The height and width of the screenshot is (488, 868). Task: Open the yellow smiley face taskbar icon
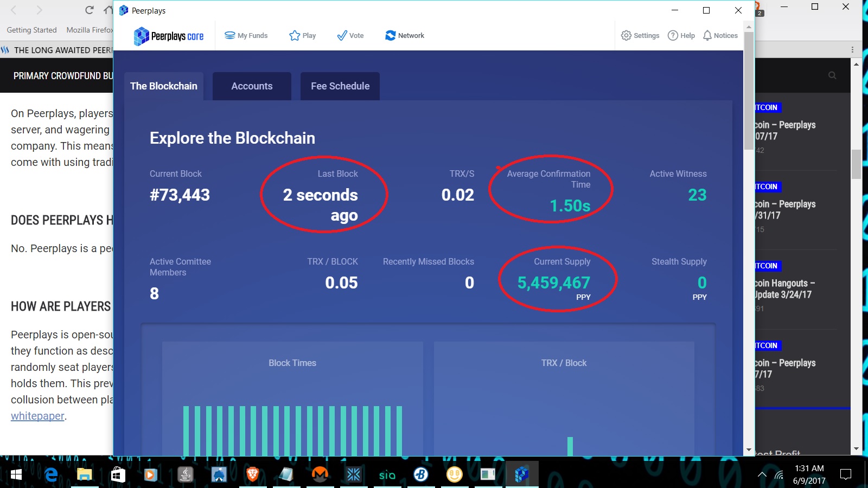455,475
